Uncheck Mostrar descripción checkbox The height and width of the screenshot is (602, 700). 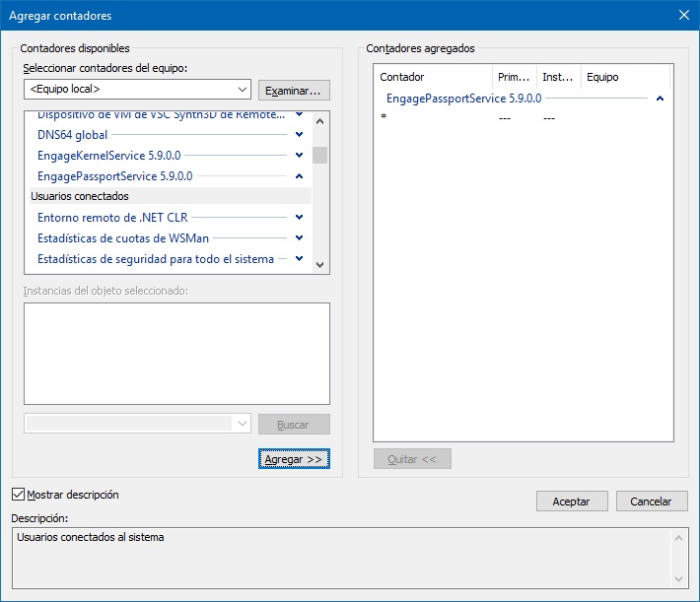pyautogui.click(x=18, y=495)
